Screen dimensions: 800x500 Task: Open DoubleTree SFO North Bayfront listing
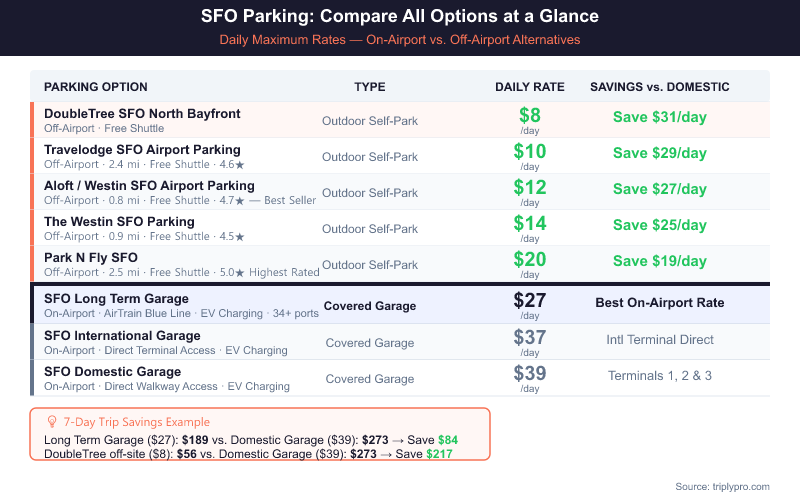point(142,114)
